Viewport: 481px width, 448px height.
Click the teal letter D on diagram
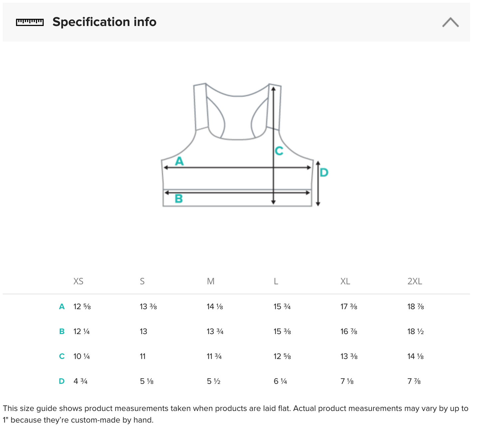[x=324, y=173]
